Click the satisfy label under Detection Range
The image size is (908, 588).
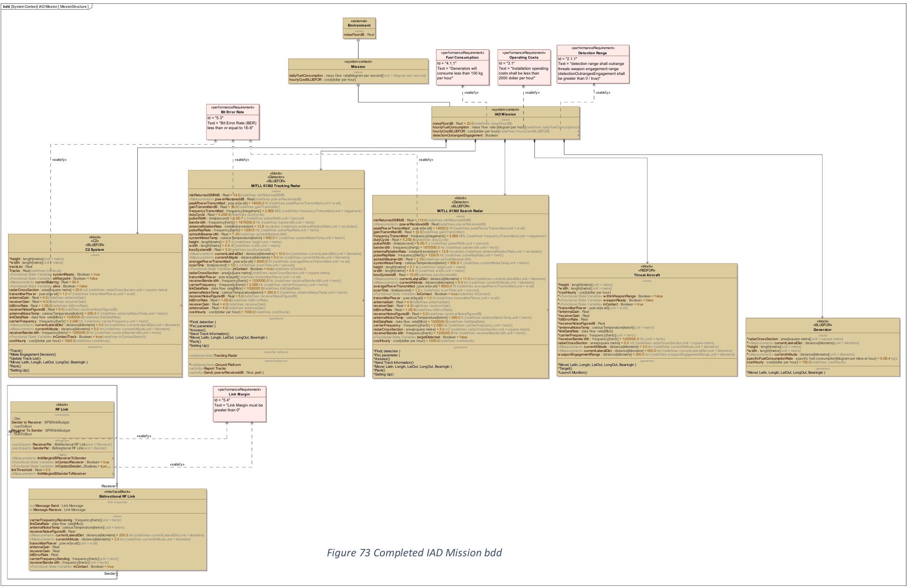click(602, 93)
